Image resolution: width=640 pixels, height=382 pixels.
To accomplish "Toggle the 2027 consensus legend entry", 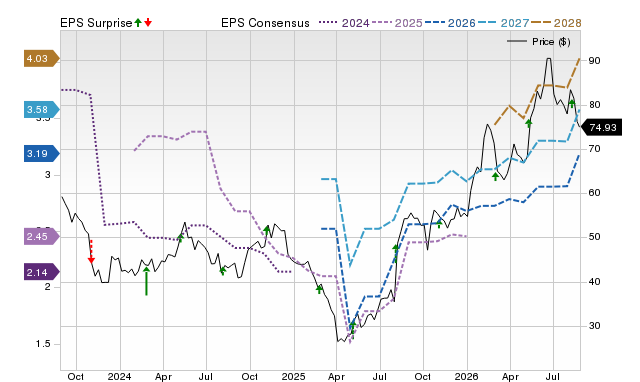I will click(503, 23).
